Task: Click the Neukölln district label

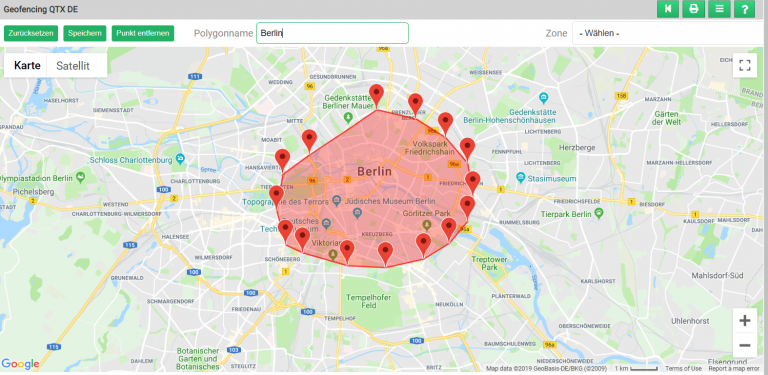Action: pos(449,305)
